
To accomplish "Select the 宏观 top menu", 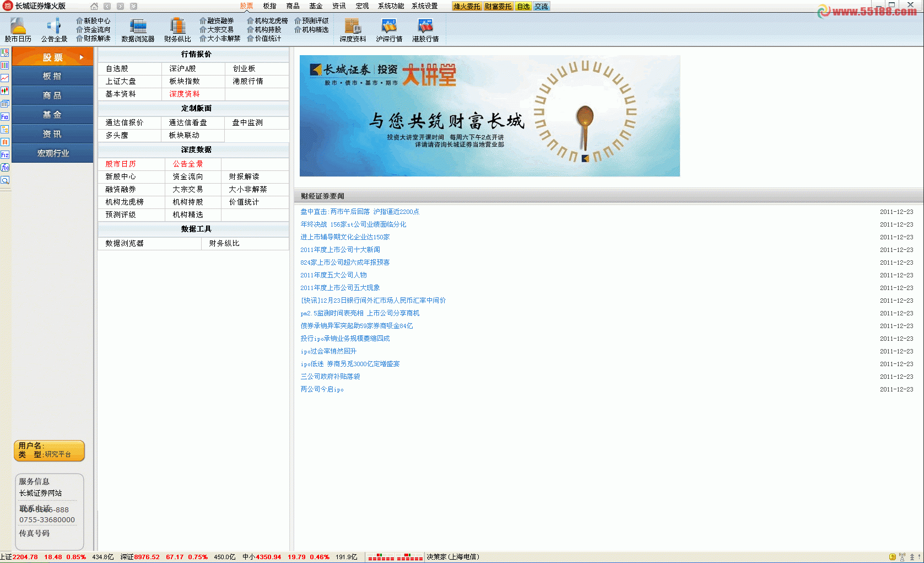I will click(362, 6).
